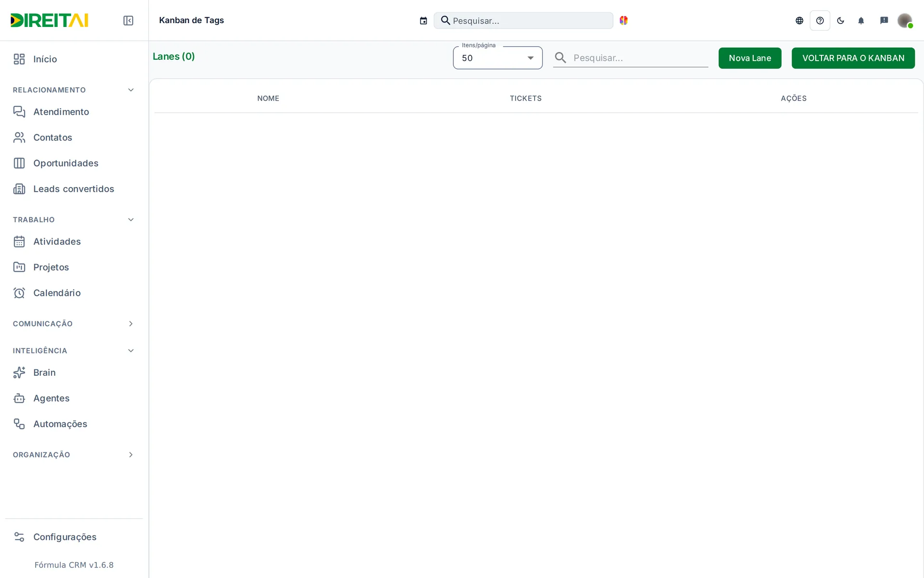Open Configurações at sidebar bottom
The image size is (924, 578).
[74, 537]
